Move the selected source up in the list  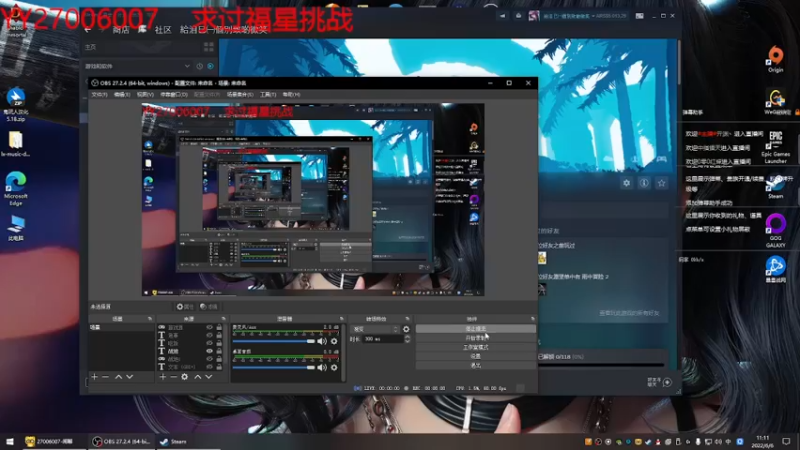click(197, 377)
